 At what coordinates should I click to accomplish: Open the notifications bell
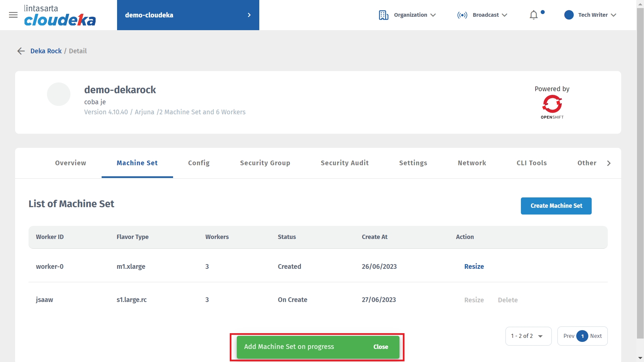533,15
